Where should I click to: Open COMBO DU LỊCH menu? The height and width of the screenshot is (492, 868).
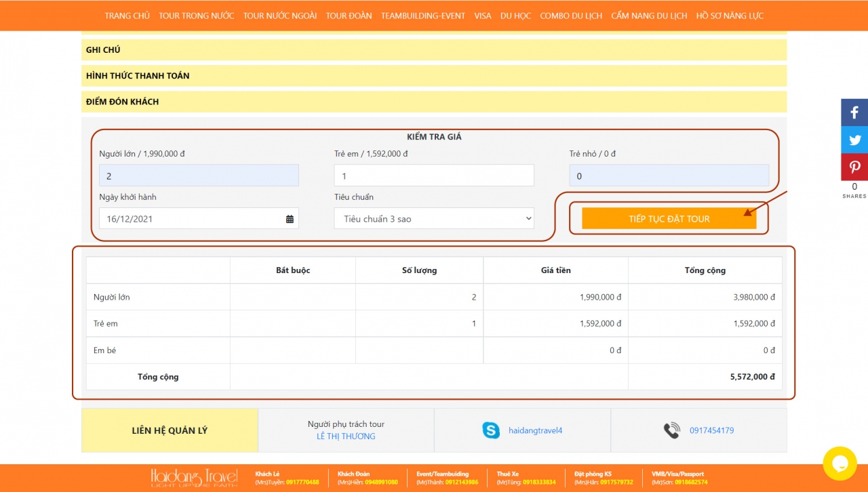571,16
